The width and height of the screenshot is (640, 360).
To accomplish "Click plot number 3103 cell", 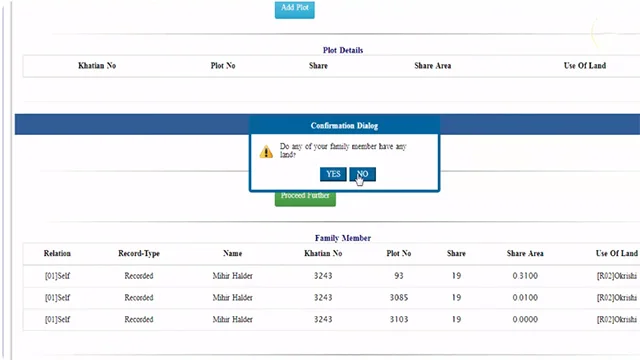I will [399, 319].
